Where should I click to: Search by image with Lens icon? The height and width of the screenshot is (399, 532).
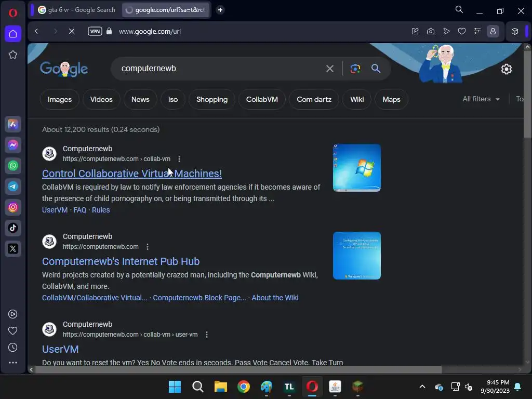click(x=355, y=69)
